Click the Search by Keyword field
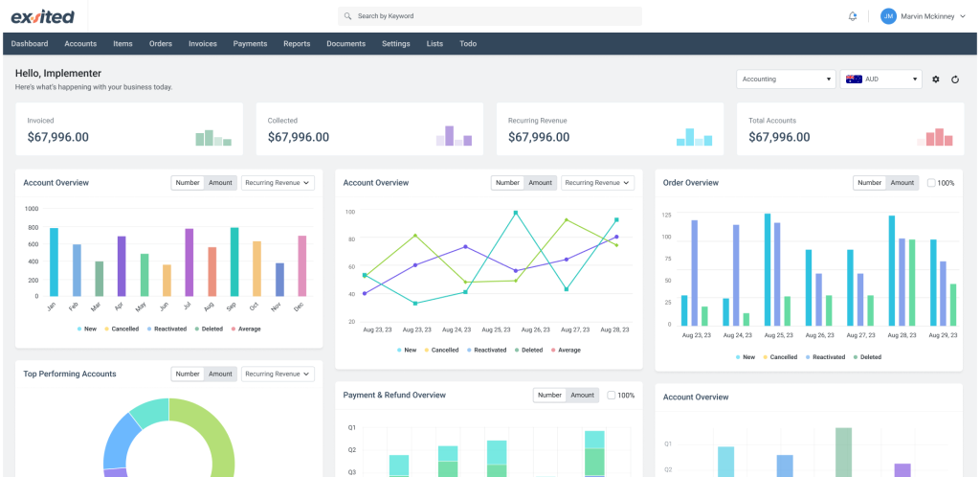The image size is (980, 477). coord(493,16)
